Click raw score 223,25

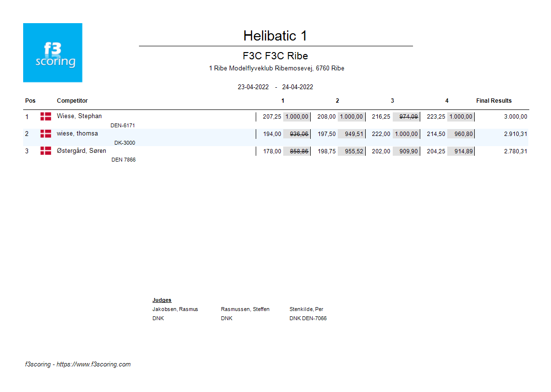(436, 117)
